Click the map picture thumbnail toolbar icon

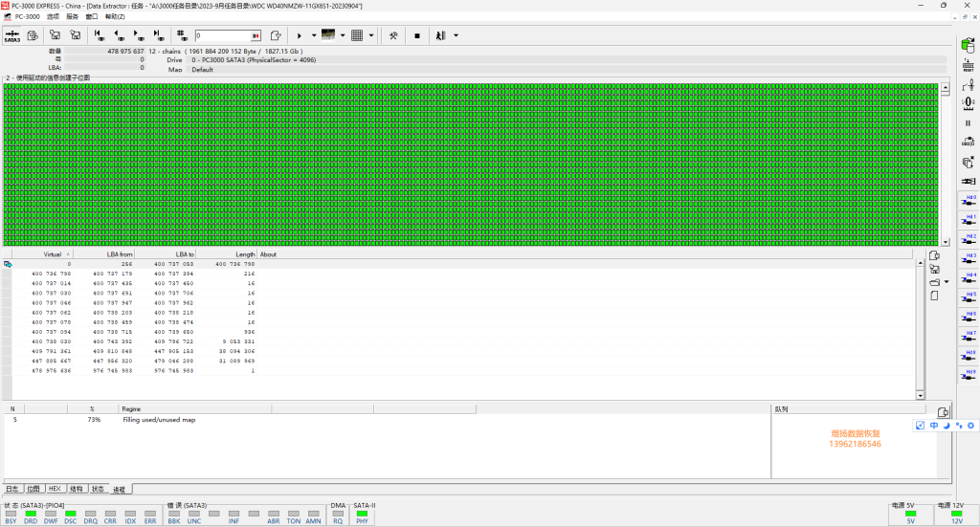(328, 35)
